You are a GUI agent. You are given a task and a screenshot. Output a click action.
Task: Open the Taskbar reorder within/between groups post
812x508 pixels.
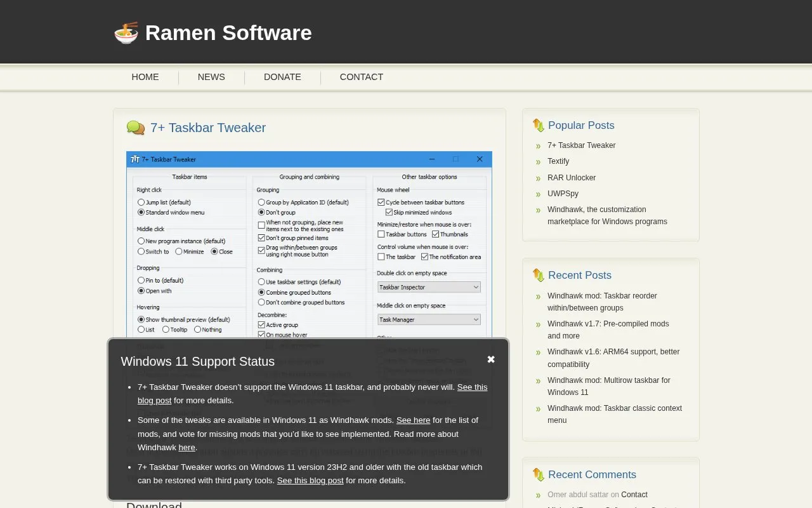[x=602, y=302]
